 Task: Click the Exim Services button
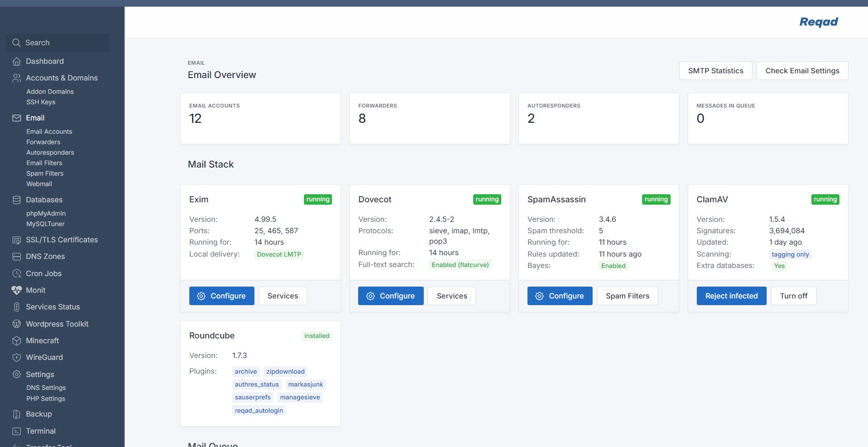coord(283,296)
